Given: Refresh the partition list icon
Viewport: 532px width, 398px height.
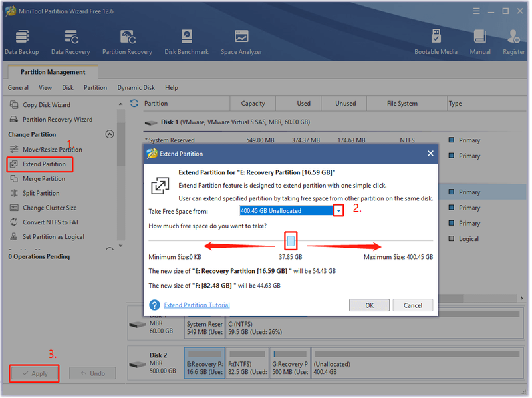Looking at the screenshot, I should [x=134, y=104].
